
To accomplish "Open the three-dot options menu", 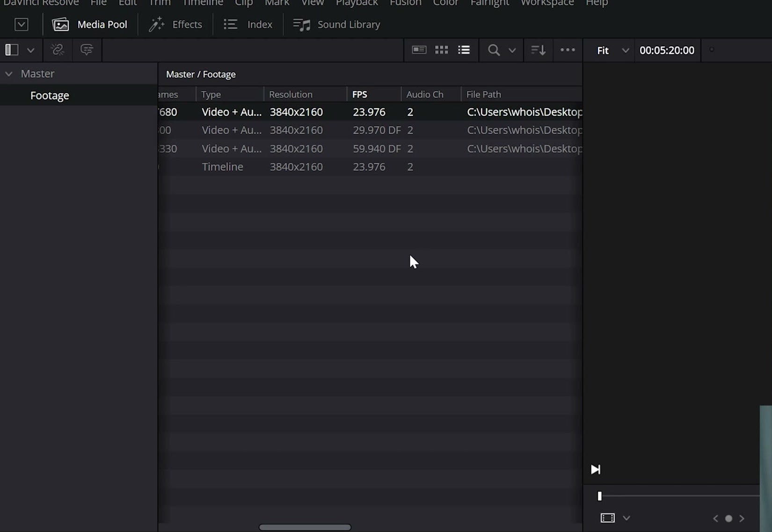I will 568,50.
